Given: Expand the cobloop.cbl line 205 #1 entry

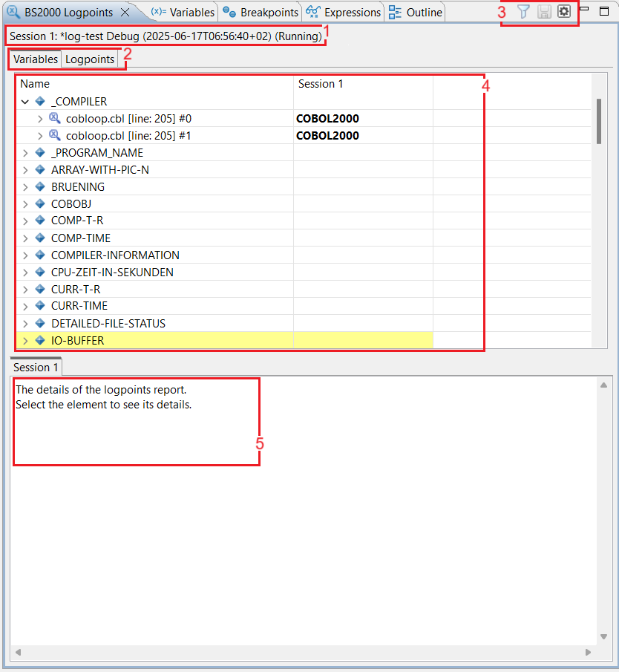Looking at the screenshot, I should pyautogui.click(x=40, y=136).
